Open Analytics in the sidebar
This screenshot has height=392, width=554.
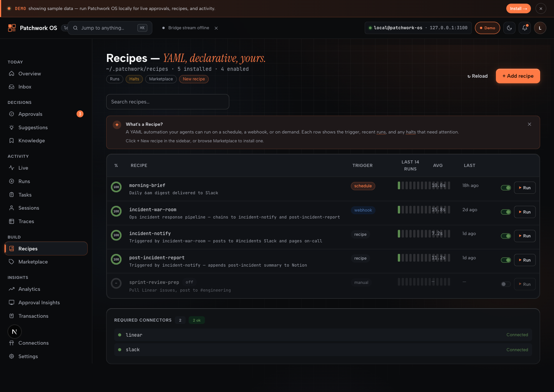(46, 289)
